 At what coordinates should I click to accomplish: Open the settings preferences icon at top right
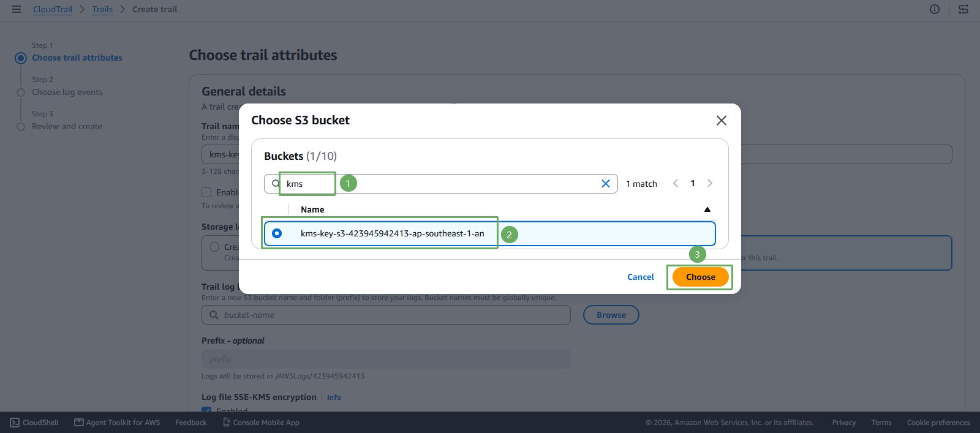click(963, 9)
